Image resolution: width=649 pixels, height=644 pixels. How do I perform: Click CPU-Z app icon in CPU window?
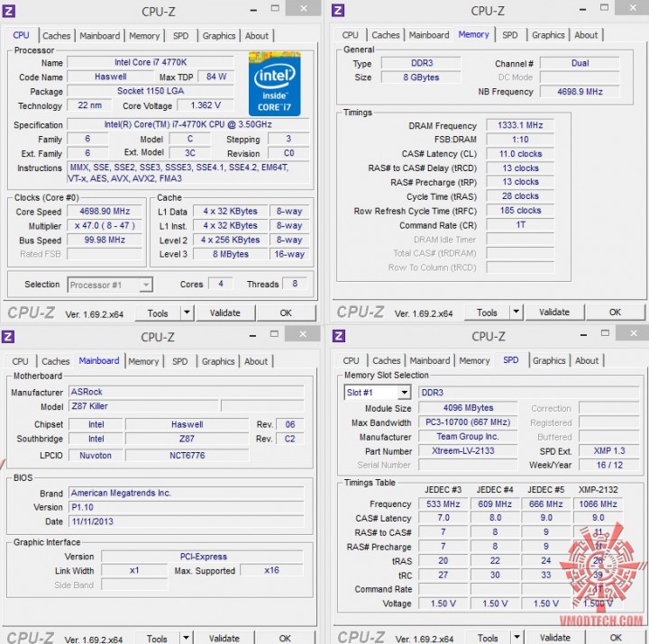(x=9, y=11)
